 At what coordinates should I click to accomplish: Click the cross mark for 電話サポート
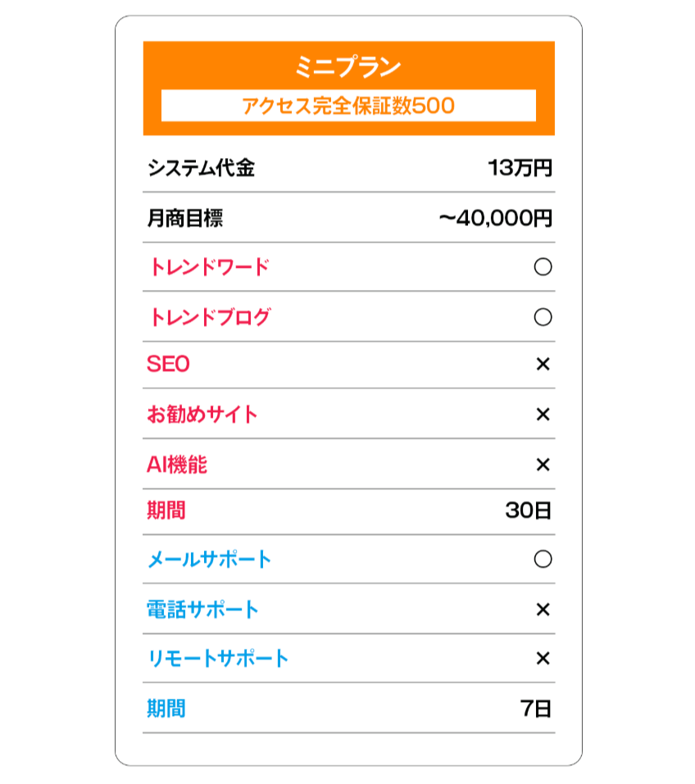543,610
